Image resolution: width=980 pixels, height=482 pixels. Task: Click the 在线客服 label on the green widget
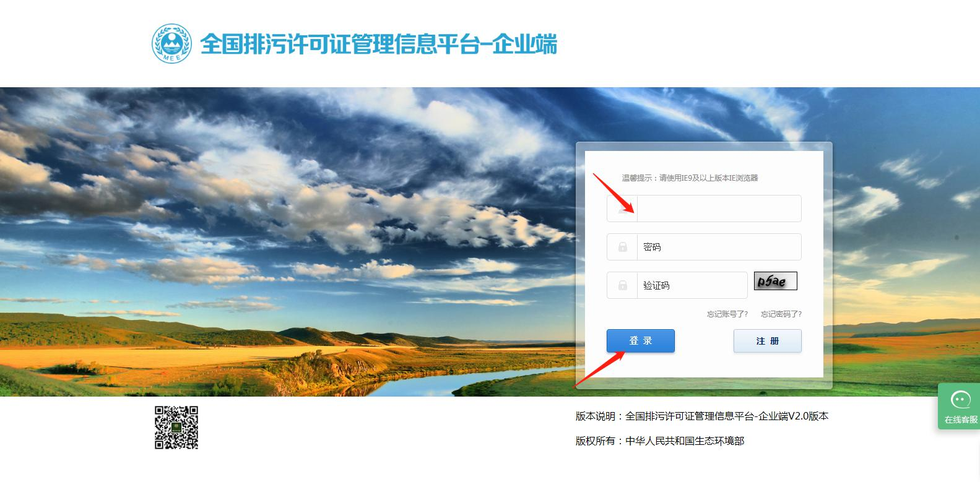pos(961,420)
